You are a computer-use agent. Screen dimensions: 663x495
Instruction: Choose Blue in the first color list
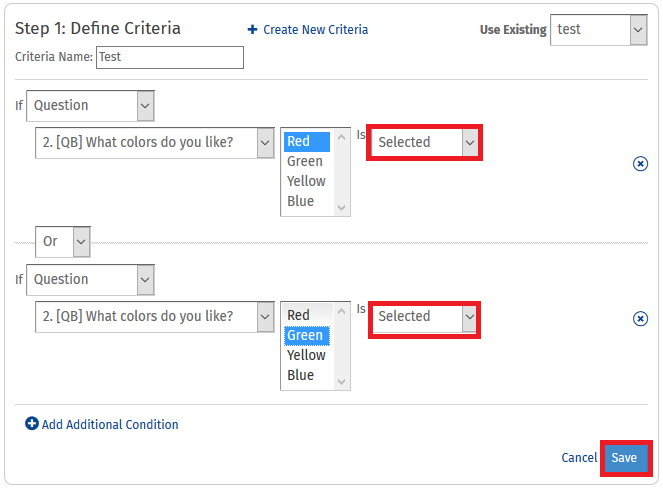coord(300,201)
